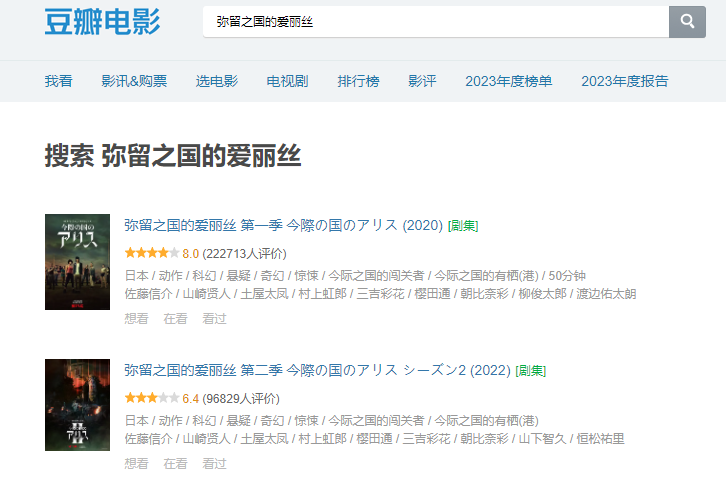This screenshot has width=726, height=488.
Task: Click the season two poster thumbnail
Action: point(77,404)
